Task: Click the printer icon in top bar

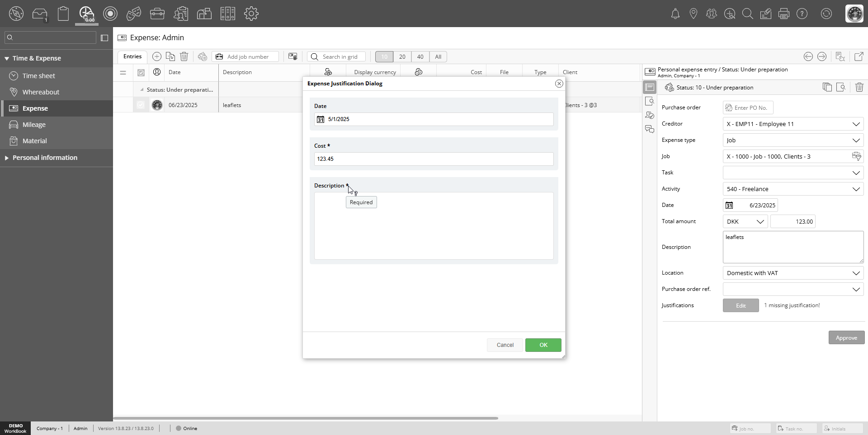Action: (783, 14)
